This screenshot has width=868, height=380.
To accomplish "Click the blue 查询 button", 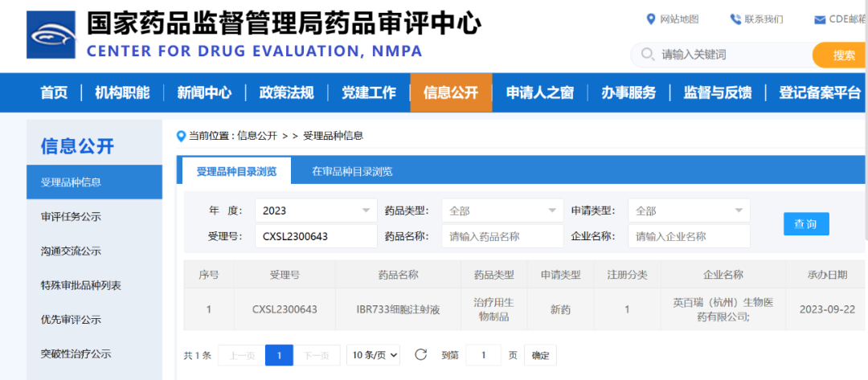I will 807,224.
